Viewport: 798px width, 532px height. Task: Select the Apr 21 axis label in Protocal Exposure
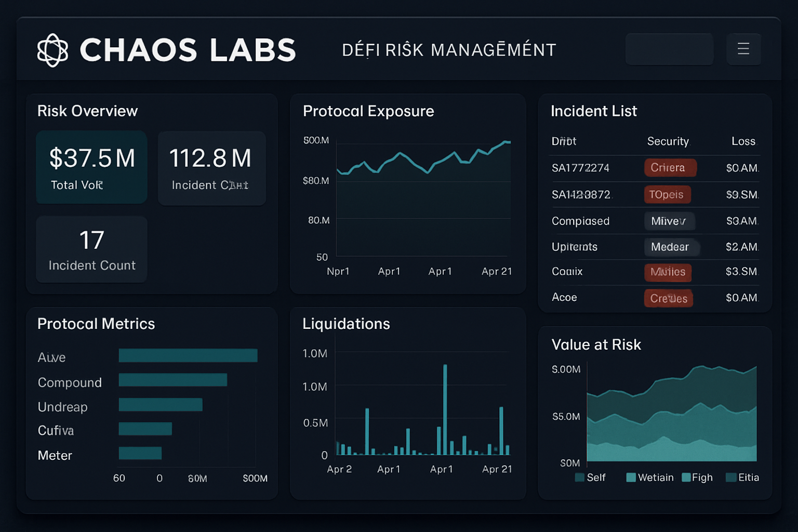[496, 271]
